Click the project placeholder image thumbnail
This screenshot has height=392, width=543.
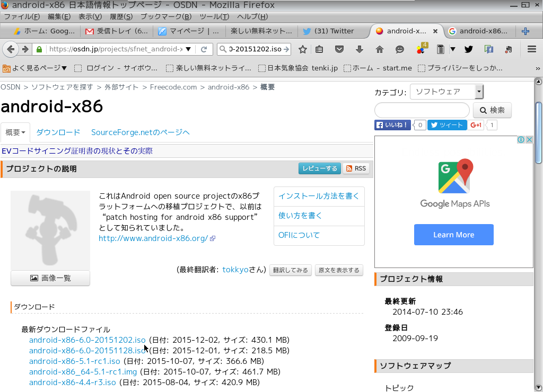pos(50,231)
